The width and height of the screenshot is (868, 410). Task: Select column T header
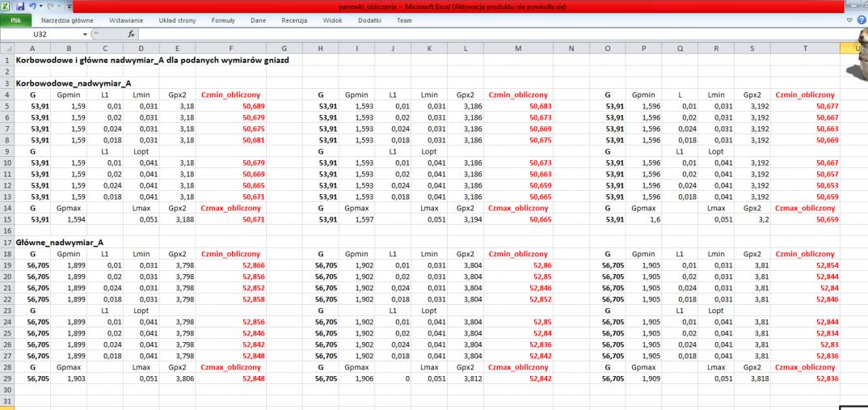coord(805,49)
